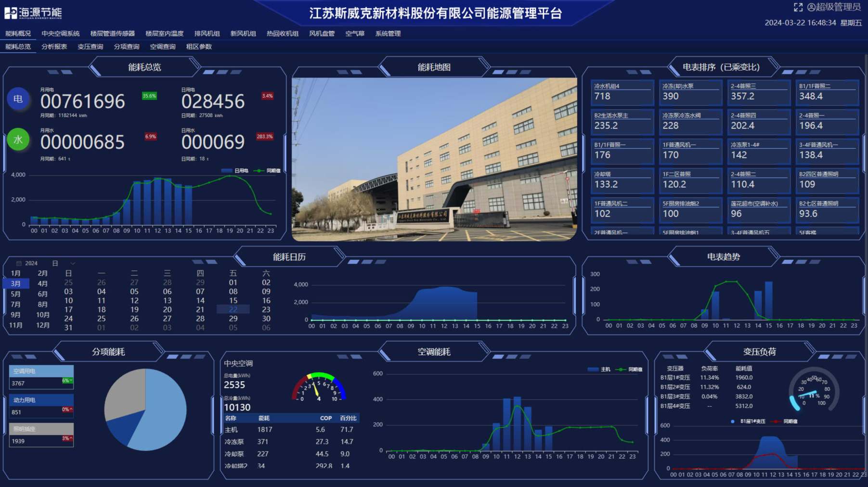Open the 中央空调系统 menu
Image resolution: width=868 pixels, height=487 pixels.
coord(61,34)
